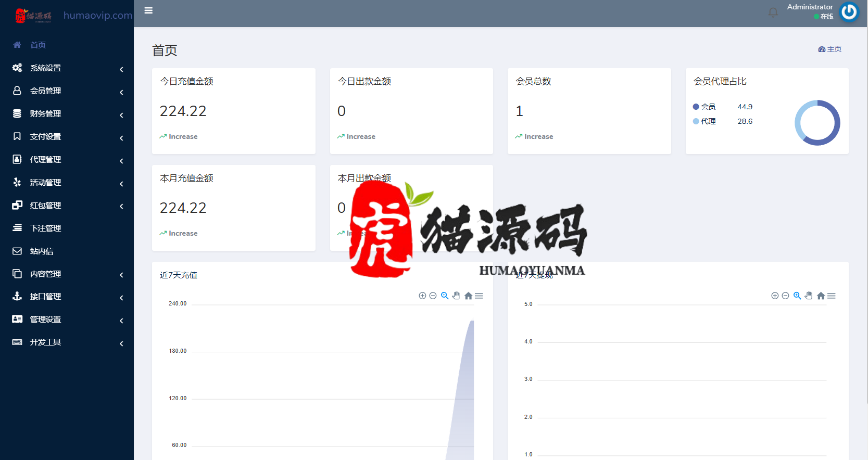Click the keyboard icon for 开发工具
868x460 pixels.
(x=17, y=342)
